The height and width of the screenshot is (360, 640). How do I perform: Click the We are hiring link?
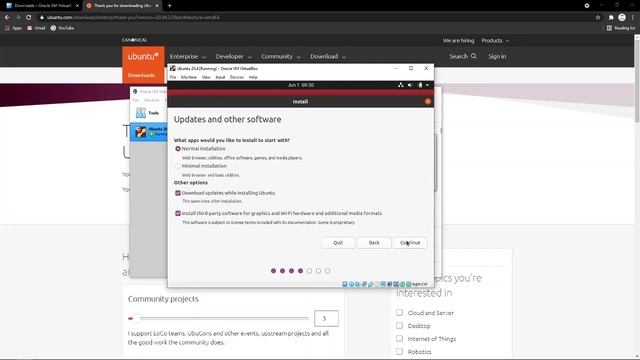pyautogui.click(x=458, y=41)
